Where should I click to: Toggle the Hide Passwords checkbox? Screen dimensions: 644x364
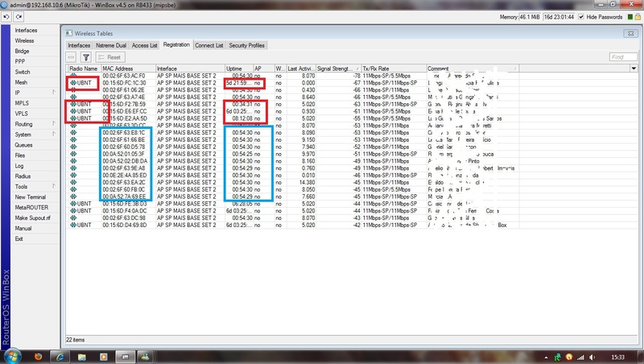[580, 17]
